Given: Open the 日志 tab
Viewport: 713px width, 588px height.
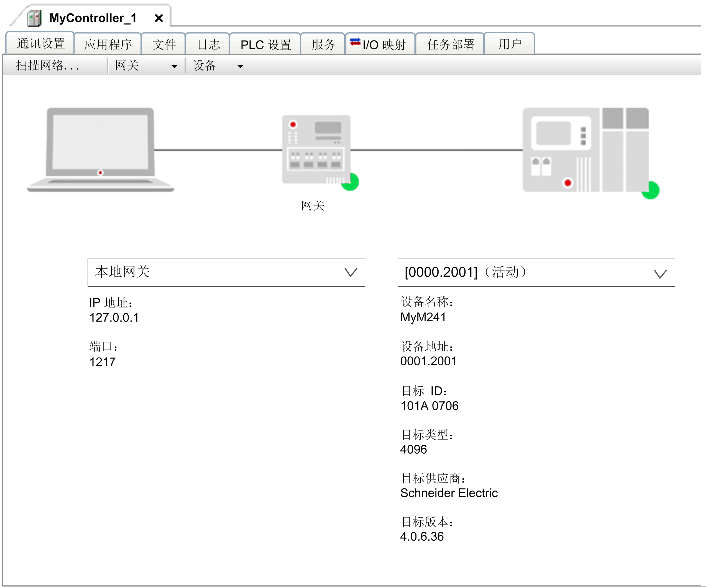Looking at the screenshot, I should click(x=208, y=44).
